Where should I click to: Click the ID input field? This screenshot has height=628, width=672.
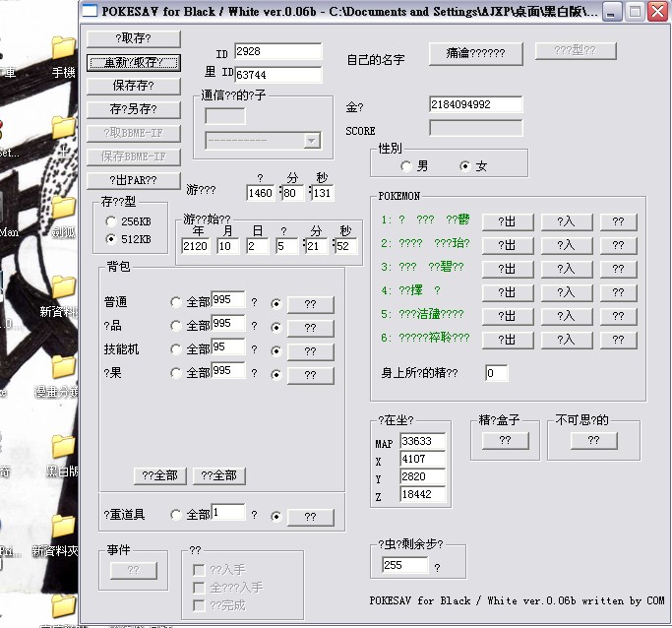click(x=278, y=51)
